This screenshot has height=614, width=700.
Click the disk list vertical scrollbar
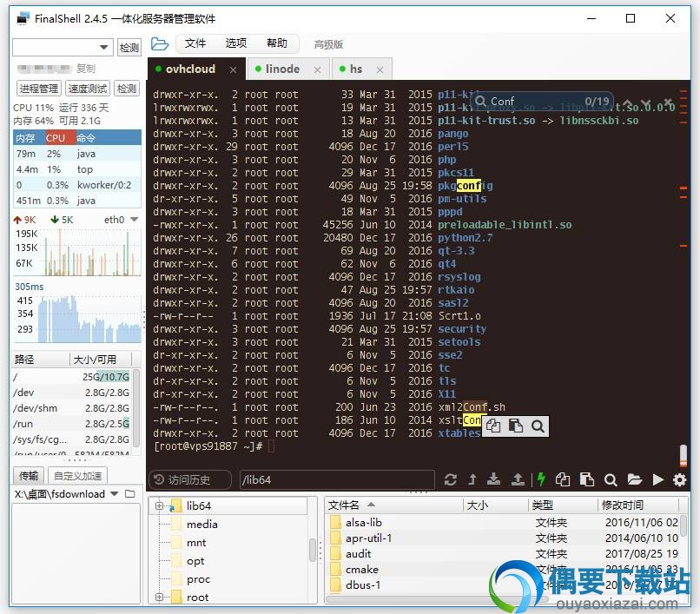coord(136,408)
